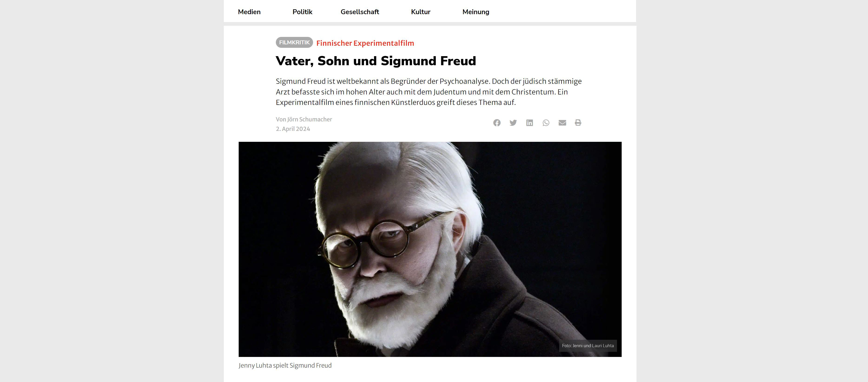This screenshot has height=382, width=868.
Task: Open the red Finnischer Experimentalfilm kicker link
Action: [365, 43]
